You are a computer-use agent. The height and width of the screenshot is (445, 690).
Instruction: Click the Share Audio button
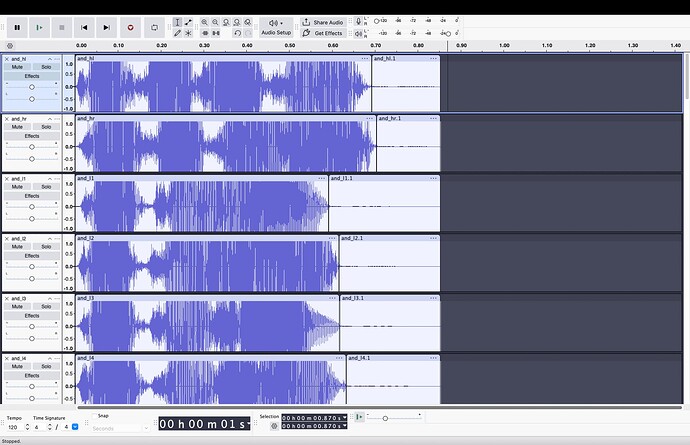tap(323, 22)
